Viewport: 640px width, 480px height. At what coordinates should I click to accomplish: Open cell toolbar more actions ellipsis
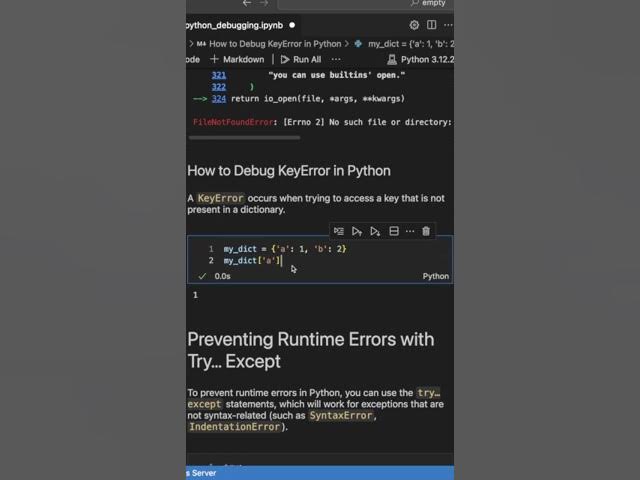[x=410, y=231]
